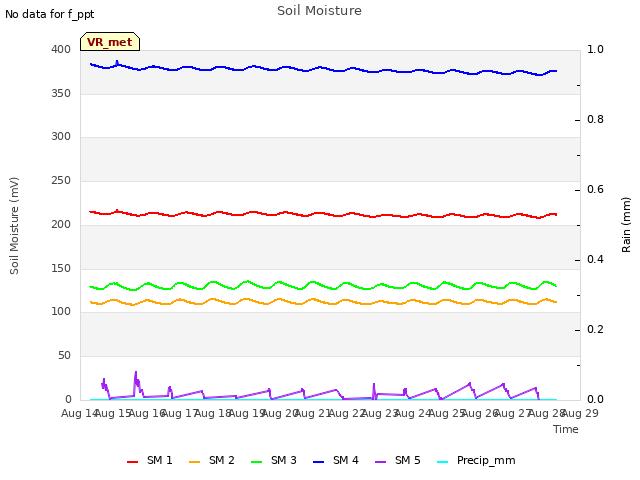Click the SM 1 legend label
The height and width of the screenshot is (480, 640).
coord(160,460)
